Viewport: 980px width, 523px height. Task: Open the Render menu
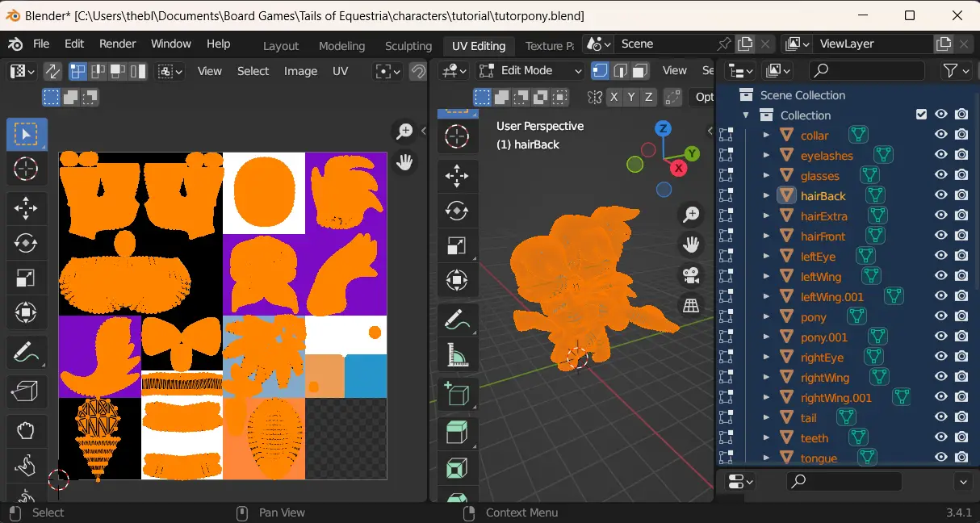pyautogui.click(x=117, y=44)
